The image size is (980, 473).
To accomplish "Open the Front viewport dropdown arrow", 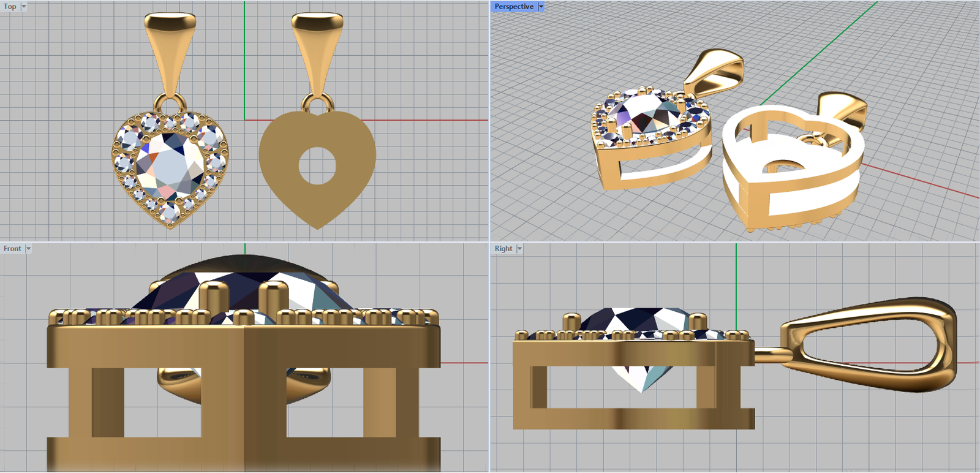I will point(28,249).
